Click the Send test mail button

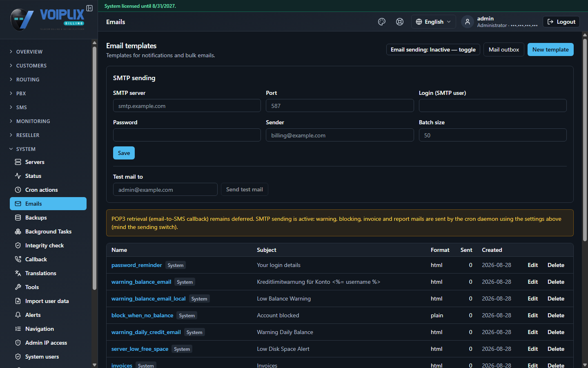[245, 189]
